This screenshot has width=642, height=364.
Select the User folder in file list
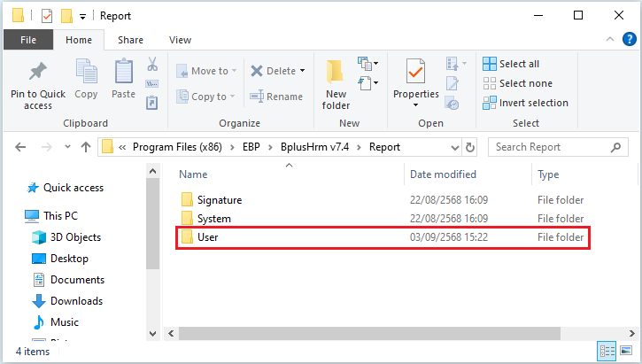[x=208, y=237]
